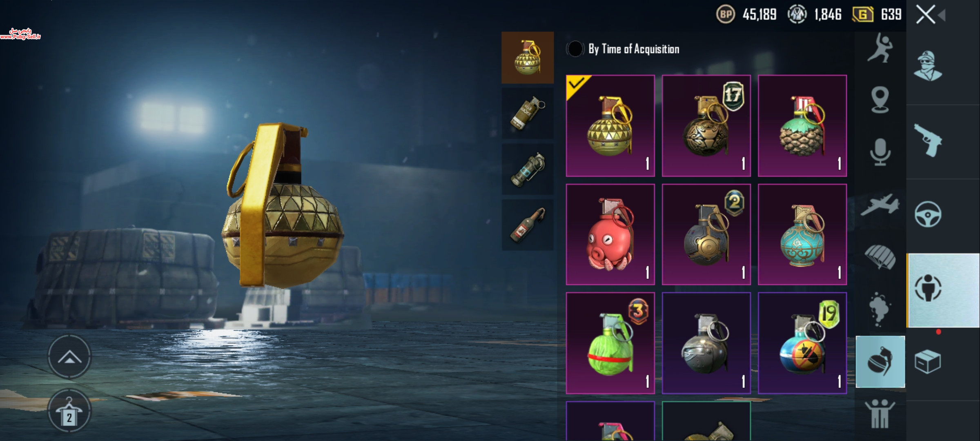This screenshot has width=980, height=441.
Task: Open wardrobe preset hanger button numbered 2
Action: coord(69,410)
